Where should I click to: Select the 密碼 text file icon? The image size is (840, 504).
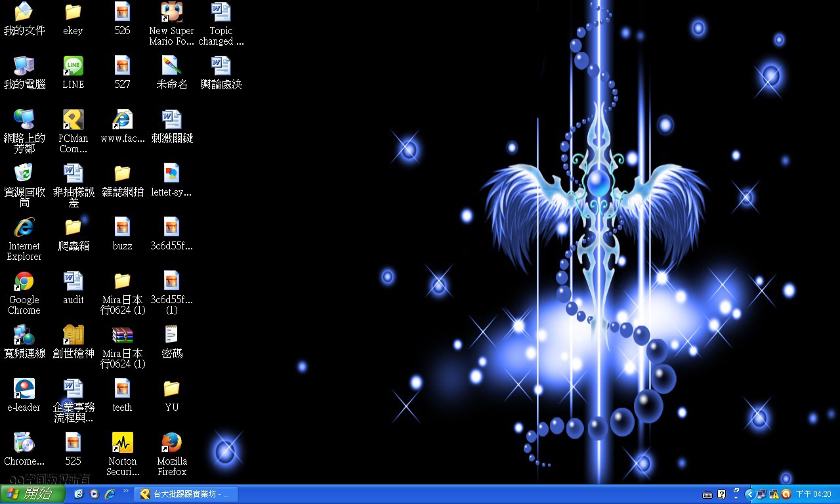(172, 335)
